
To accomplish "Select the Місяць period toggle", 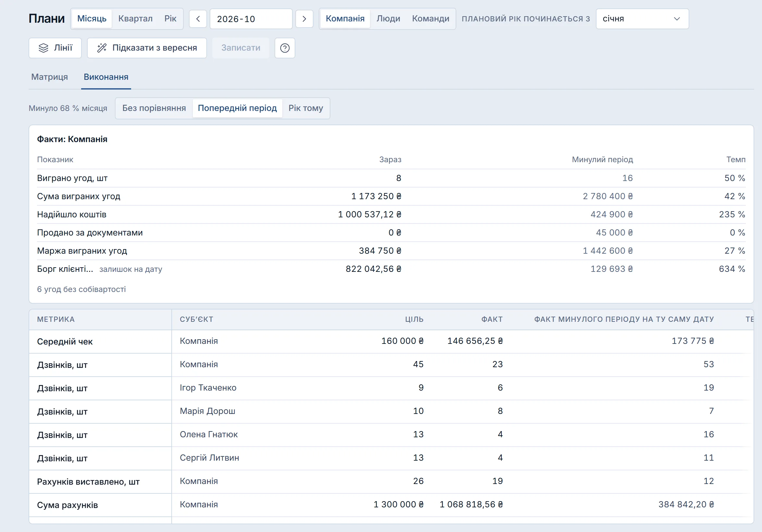I will (x=92, y=18).
